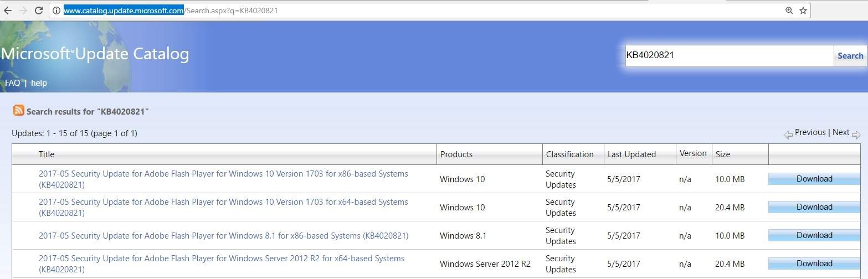The height and width of the screenshot is (279, 868).
Task: Download the Windows 10 x86 update
Action: 814,179
